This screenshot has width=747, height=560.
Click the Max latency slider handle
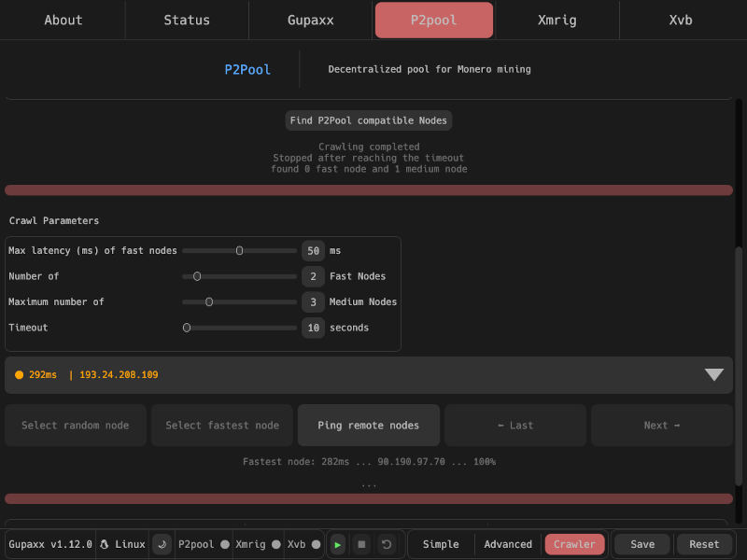pos(240,250)
